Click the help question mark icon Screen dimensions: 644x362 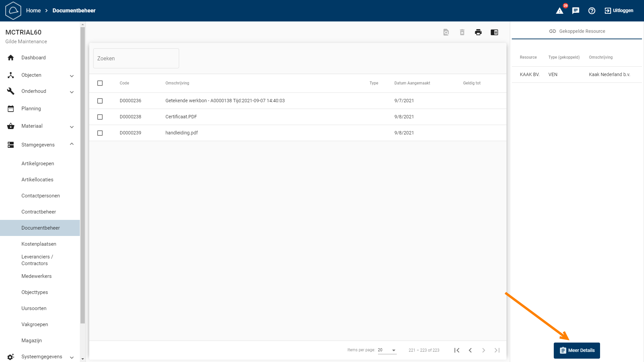[592, 11]
